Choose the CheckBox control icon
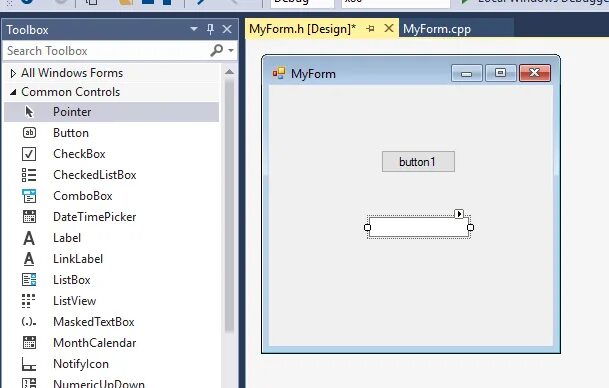 29,154
